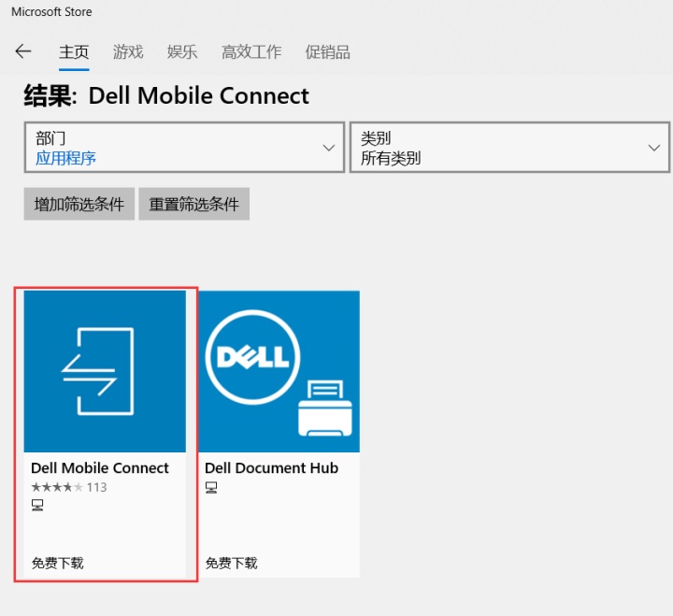Image resolution: width=673 pixels, height=616 pixels.
Task: Click the 113 ratings star row
Action: coord(68,487)
